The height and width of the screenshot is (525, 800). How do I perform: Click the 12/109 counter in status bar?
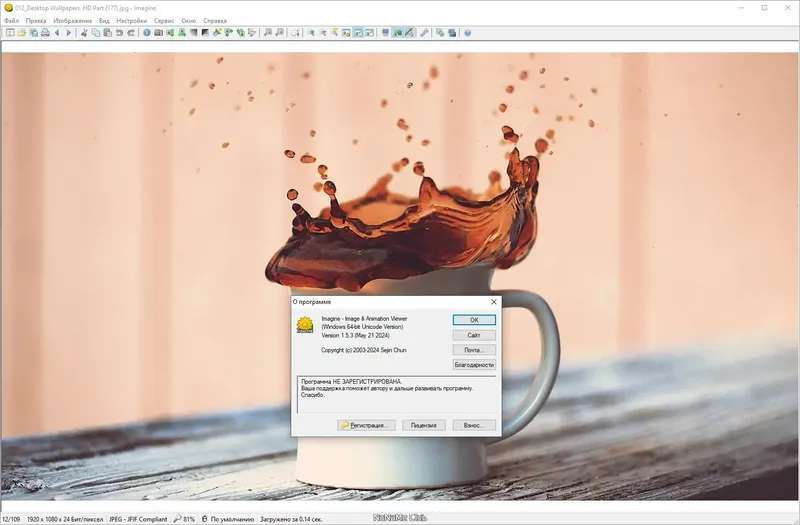[11, 519]
